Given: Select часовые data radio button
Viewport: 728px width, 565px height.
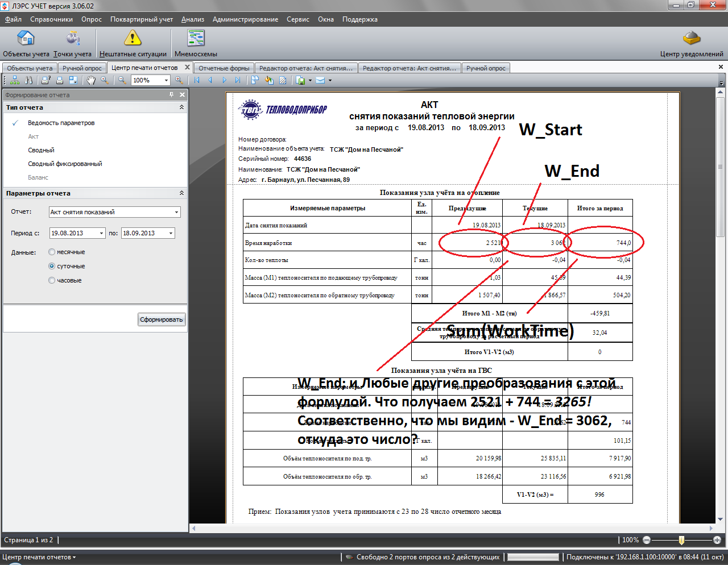Looking at the screenshot, I should tap(52, 280).
